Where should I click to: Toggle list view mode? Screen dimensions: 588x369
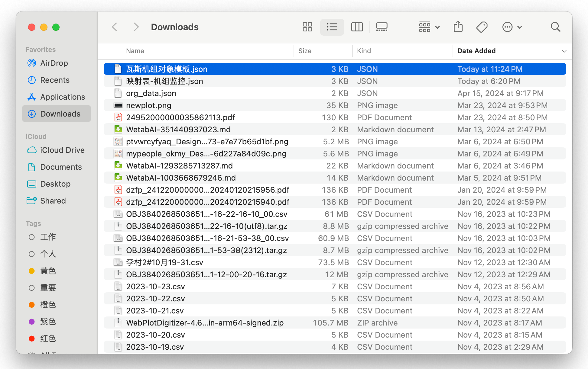pos(332,27)
